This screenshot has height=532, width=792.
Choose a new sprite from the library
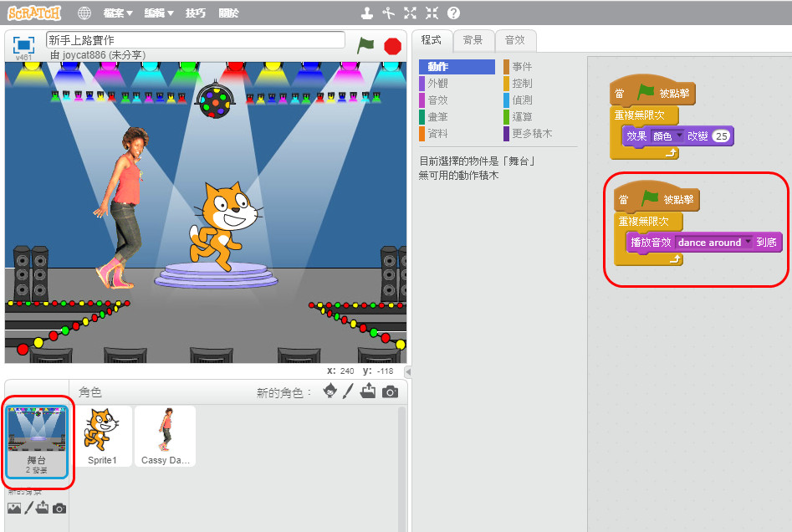[x=330, y=391]
